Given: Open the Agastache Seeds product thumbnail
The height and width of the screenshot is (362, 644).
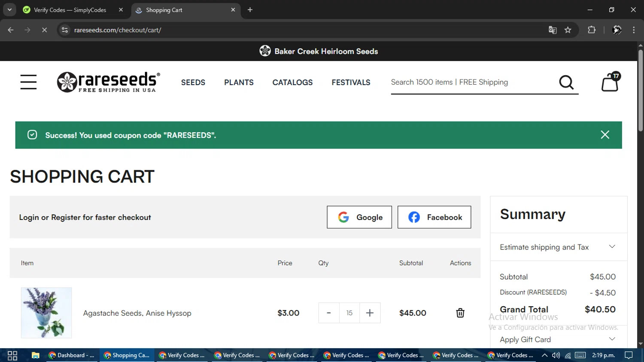Looking at the screenshot, I should (46, 313).
